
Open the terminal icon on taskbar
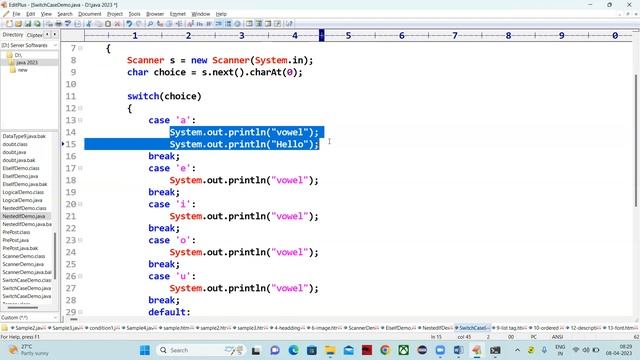point(495,350)
